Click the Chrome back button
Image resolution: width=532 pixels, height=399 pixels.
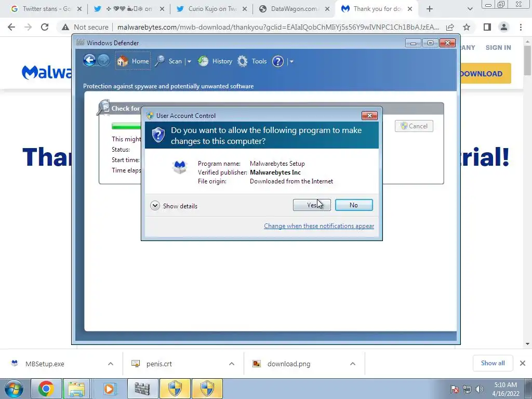coord(11,27)
